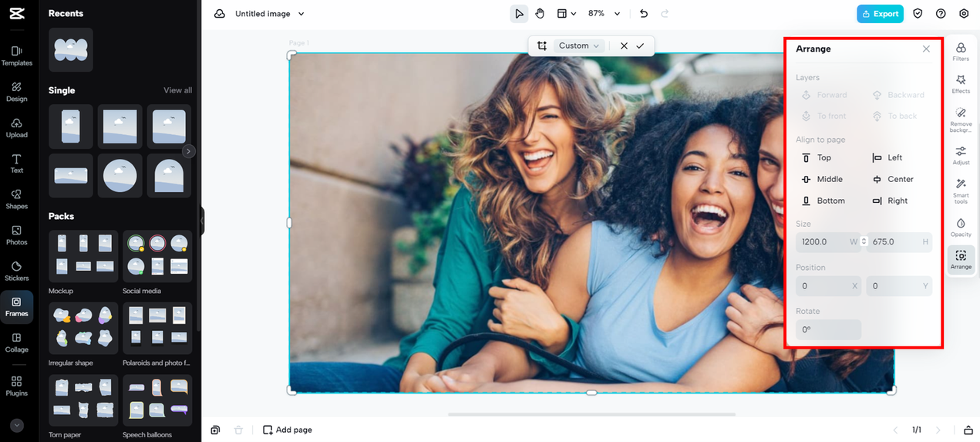Open the Custom crop ratio dropdown
The image size is (980, 442).
(579, 46)
